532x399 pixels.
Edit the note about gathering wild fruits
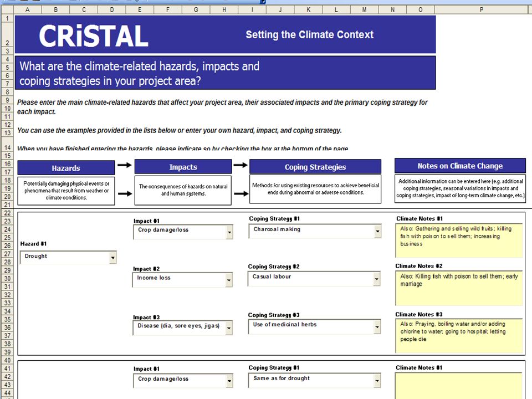[459, 240]
